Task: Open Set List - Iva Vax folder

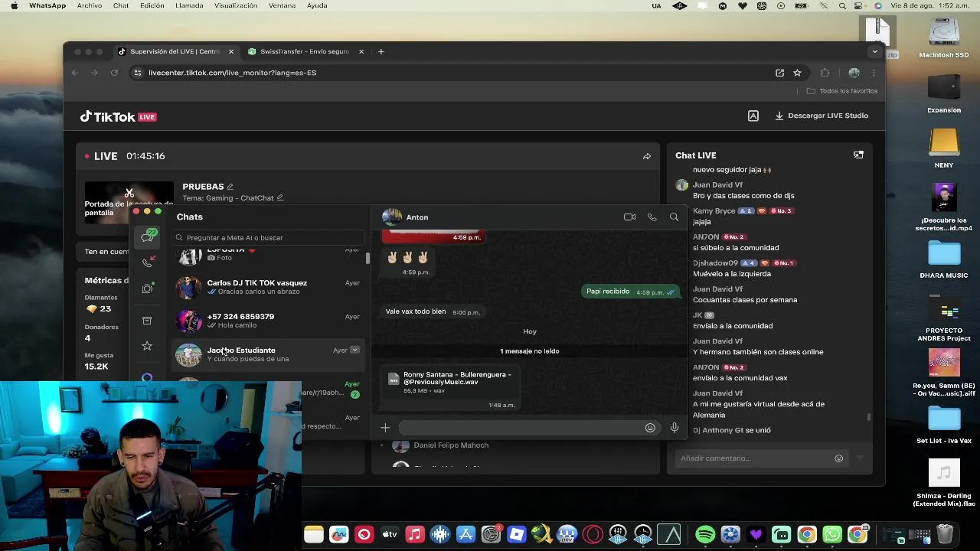Action: pyautogui.click(x=944, y=424)
